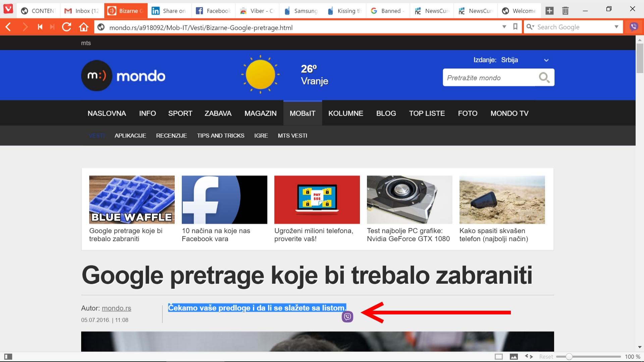Switch to the Inbox Gmail tab

(82, 11)
